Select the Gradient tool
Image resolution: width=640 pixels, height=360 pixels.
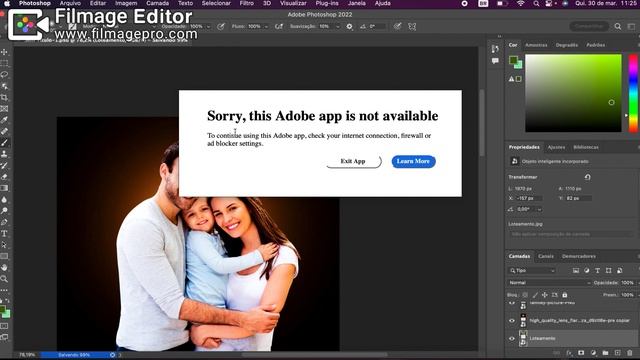4,188
